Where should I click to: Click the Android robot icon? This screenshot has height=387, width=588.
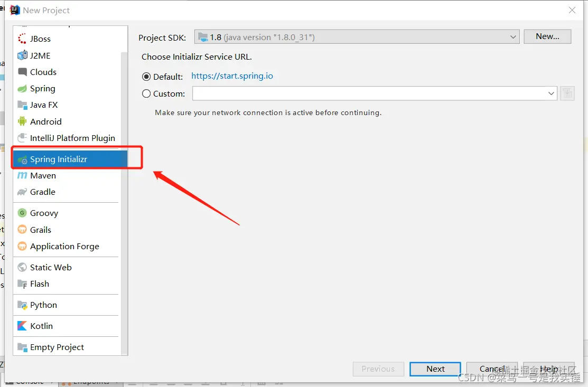click(22, 121)
